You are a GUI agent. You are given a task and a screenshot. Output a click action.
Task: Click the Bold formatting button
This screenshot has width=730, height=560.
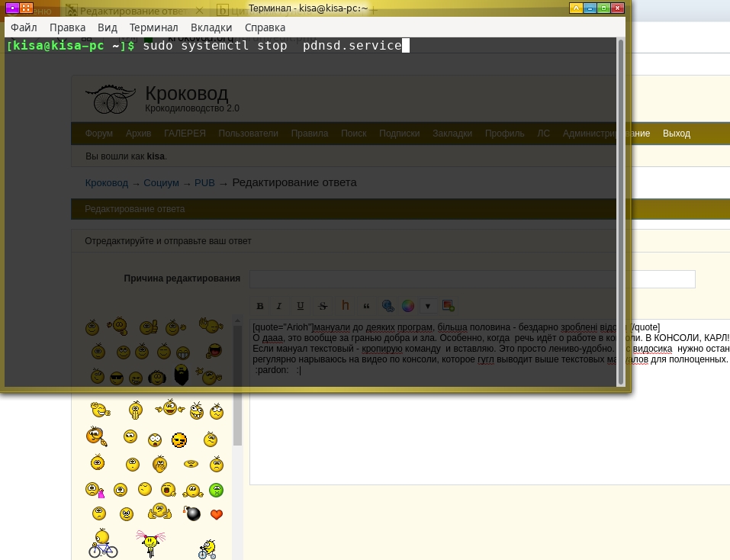260,306
